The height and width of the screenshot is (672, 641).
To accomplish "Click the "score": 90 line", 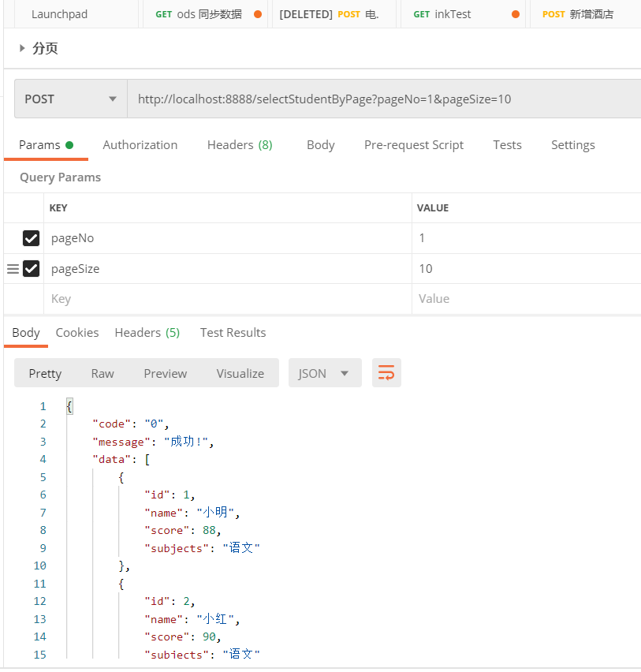I will [x=183, y=637].
